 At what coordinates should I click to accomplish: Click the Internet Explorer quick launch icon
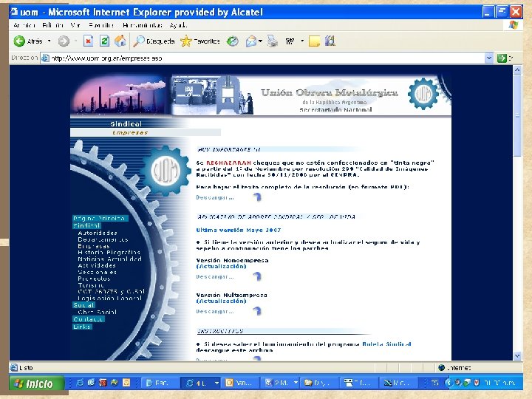click(80, 383)
